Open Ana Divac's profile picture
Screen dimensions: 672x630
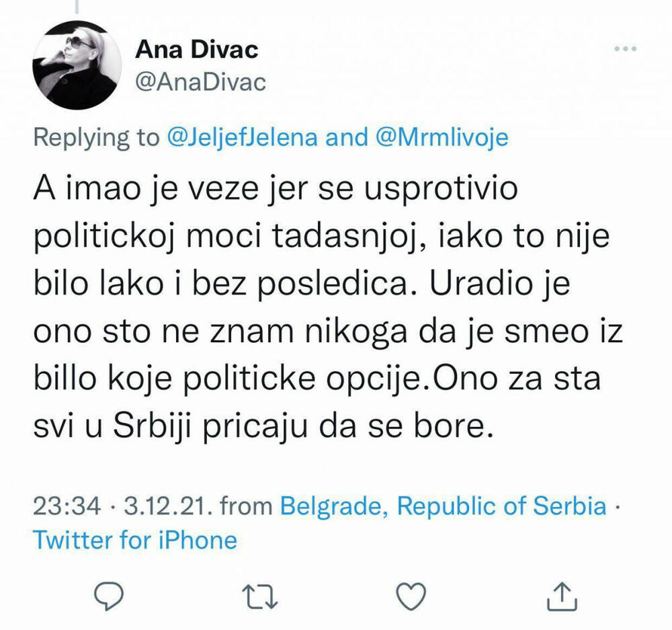click(74, 64)
